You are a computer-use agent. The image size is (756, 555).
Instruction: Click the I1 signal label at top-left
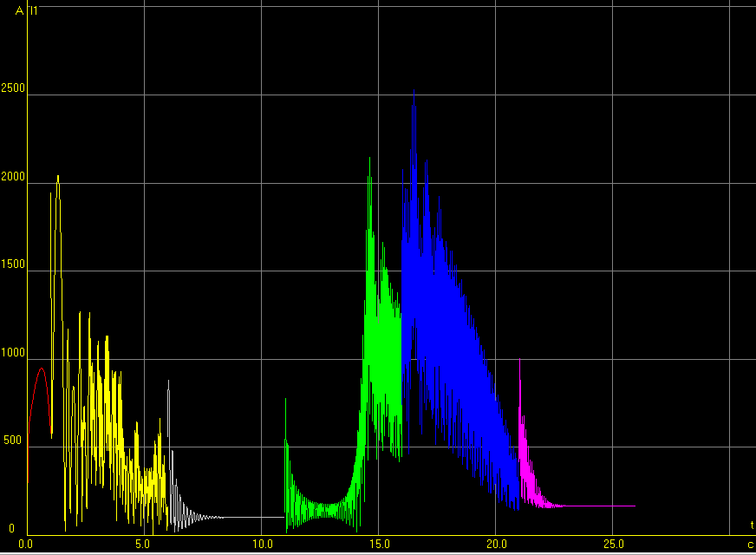point(34,10)
